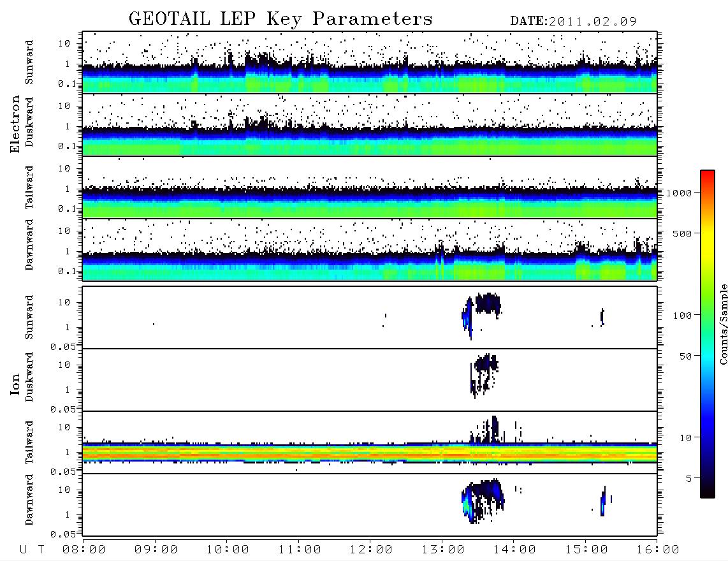Click the 15:00 time axis label
Screen dimensions: 728x561
586,550
